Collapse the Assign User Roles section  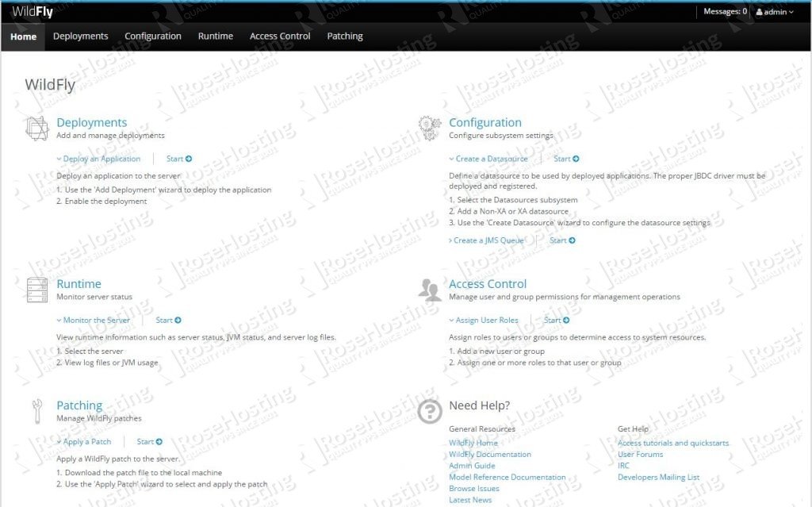[484, 321]
